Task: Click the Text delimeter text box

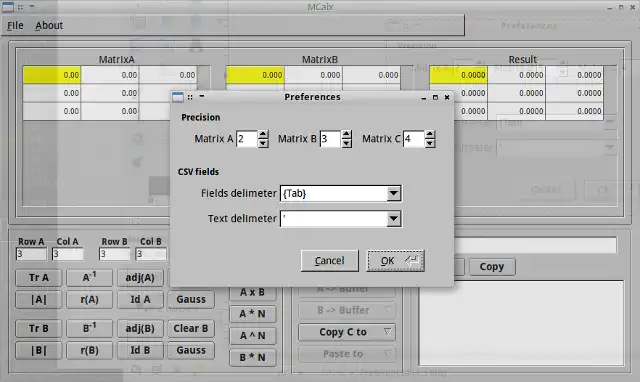Action: point(333,219)
